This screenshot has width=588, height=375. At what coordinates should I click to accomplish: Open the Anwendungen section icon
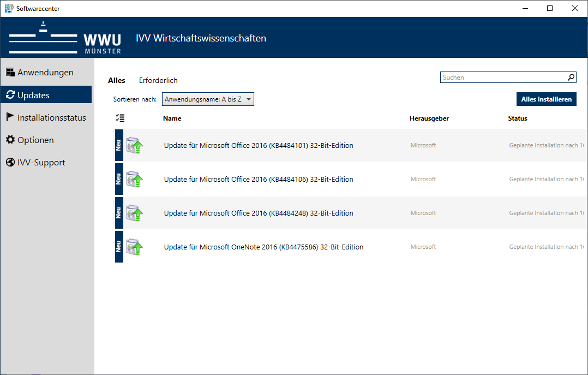[x=10, y=72]
